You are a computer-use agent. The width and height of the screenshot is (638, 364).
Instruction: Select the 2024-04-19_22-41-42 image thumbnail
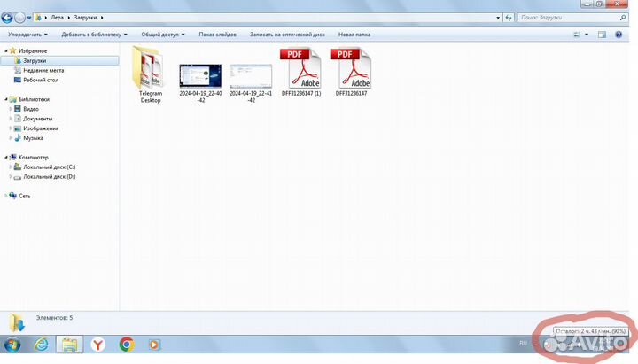pyautogui.click(x=251, y=83)
